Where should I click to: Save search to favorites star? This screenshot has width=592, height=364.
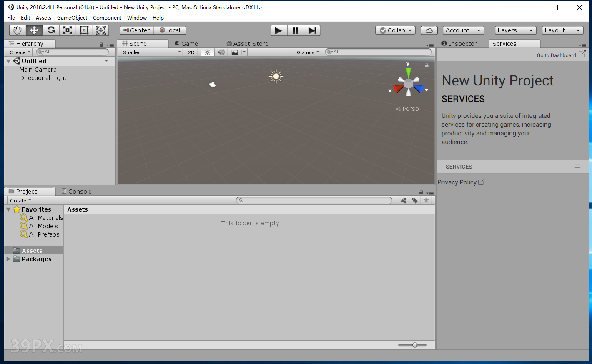(x=426, y=200)
